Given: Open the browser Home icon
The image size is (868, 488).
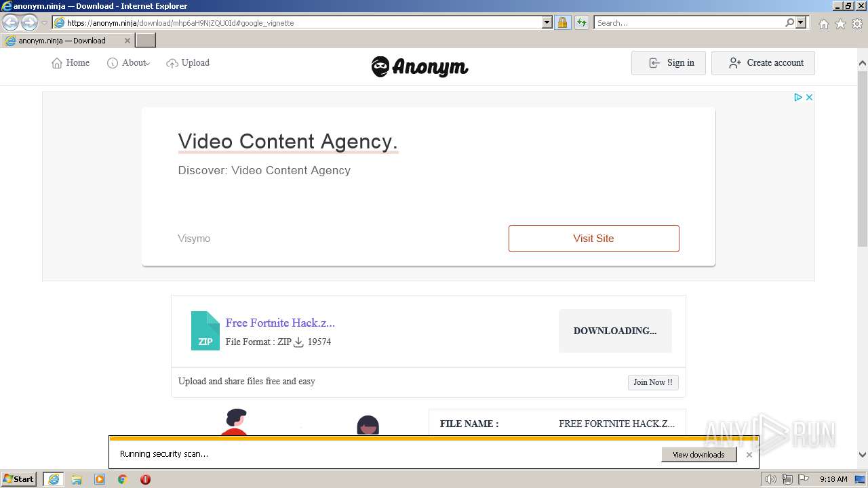Looking at the screenshot, I should (823, 24).
